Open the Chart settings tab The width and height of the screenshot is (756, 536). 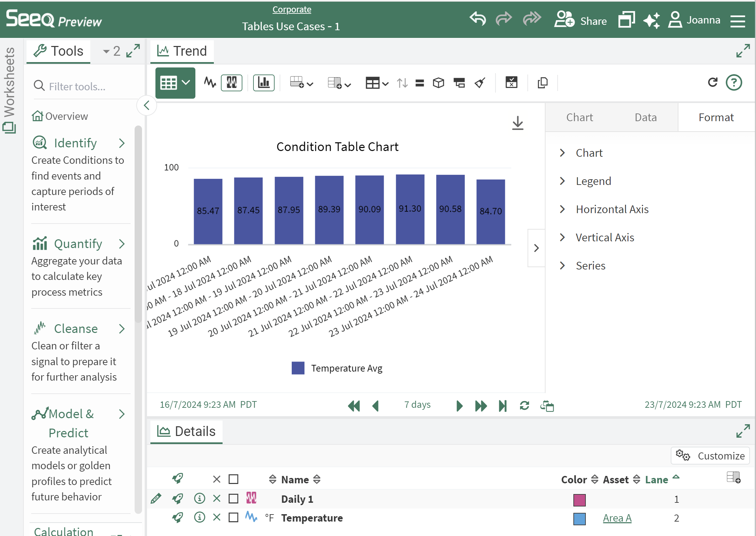pyautogui.click(x=579, y=117)
